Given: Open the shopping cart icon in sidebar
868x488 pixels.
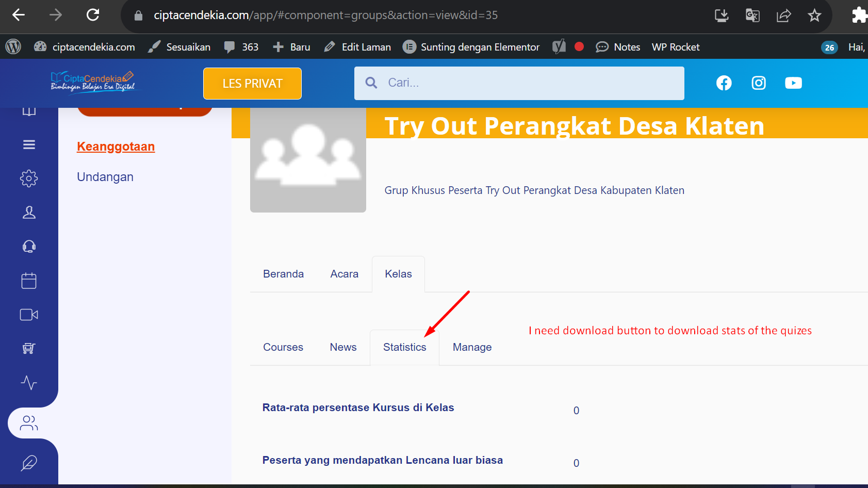Looking at the screenshot, I should [29, 349].
